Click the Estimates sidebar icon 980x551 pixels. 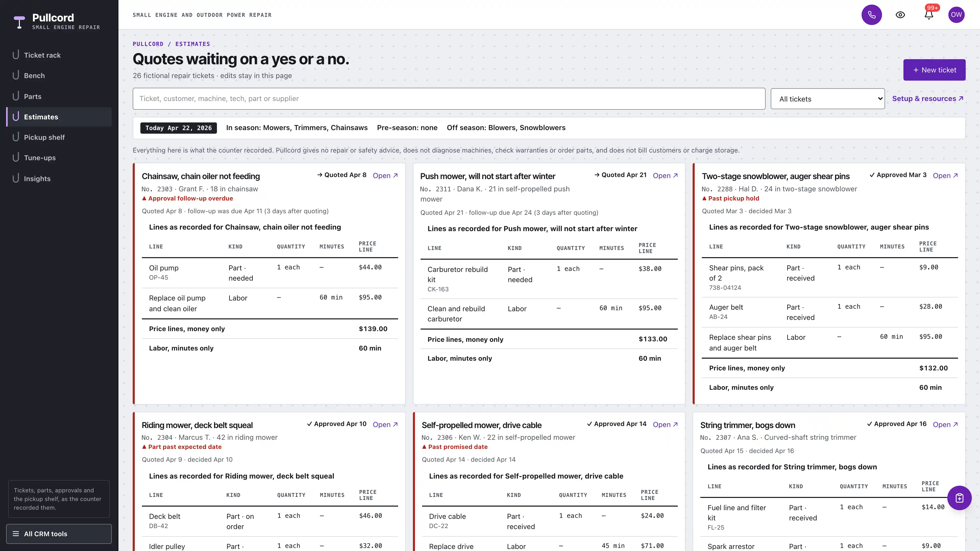tap(16, 117)
